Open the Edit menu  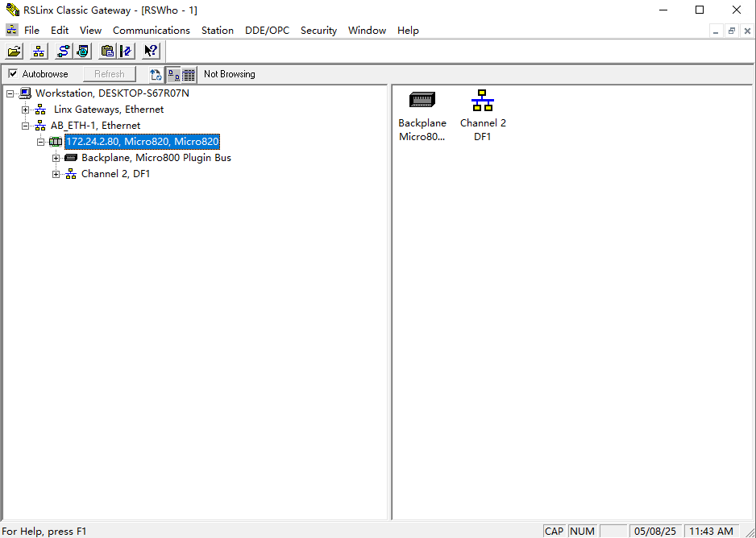point(60,31)
